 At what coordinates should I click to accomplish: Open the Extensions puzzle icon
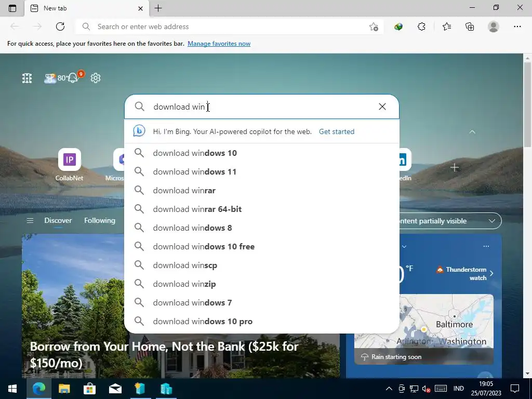[421, 26]
